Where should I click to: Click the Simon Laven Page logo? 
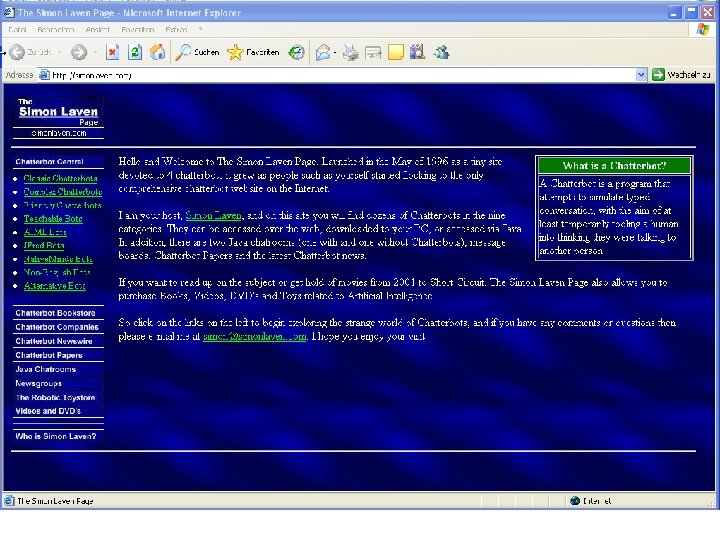[59, 118]
